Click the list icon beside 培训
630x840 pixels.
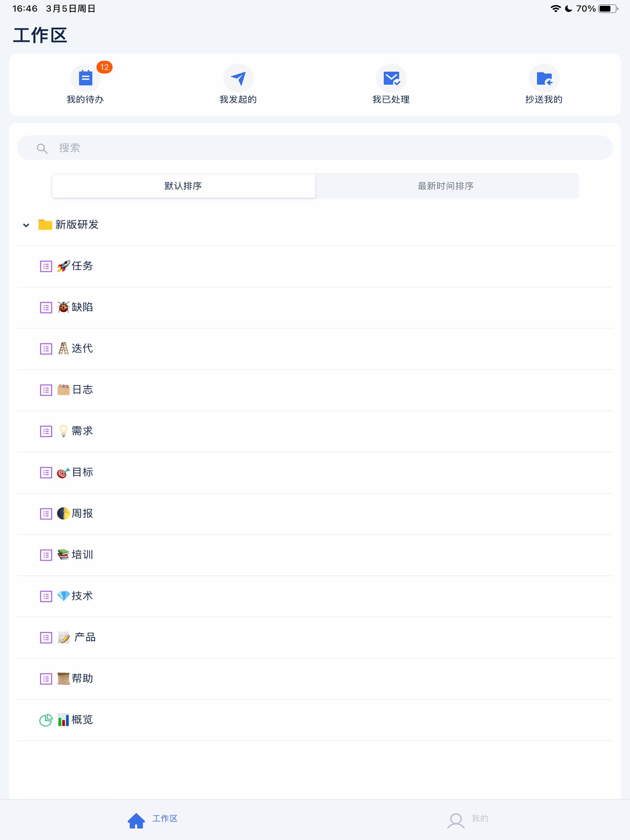(46, 555)
